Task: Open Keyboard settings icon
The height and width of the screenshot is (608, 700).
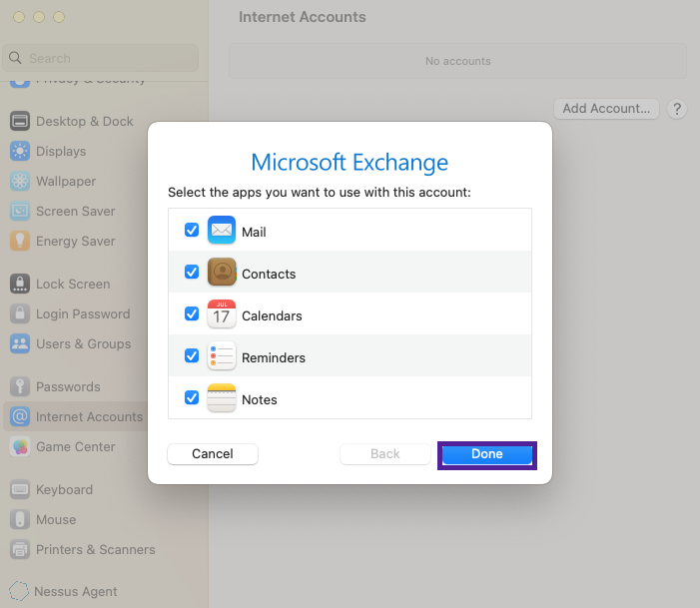Action: tap(20, 489)
